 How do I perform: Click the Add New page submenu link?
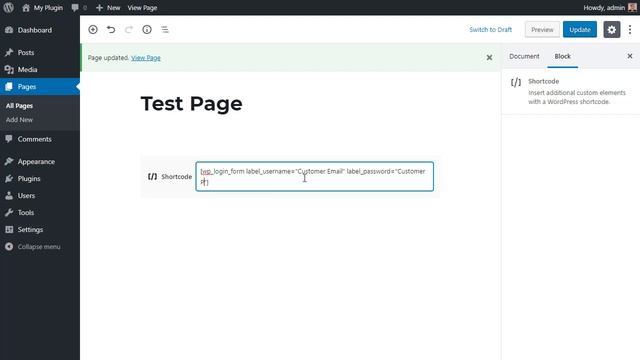coord(19,120)
